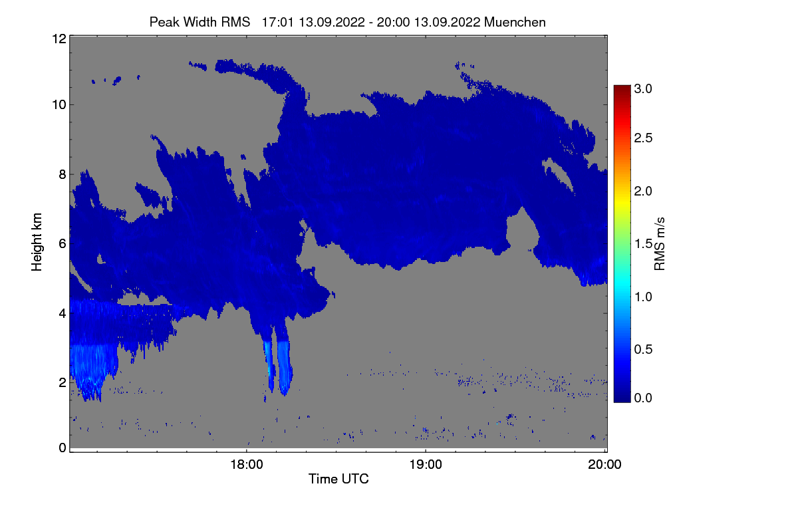
Task: Click the height tick label 6
Action: [62, 243]
